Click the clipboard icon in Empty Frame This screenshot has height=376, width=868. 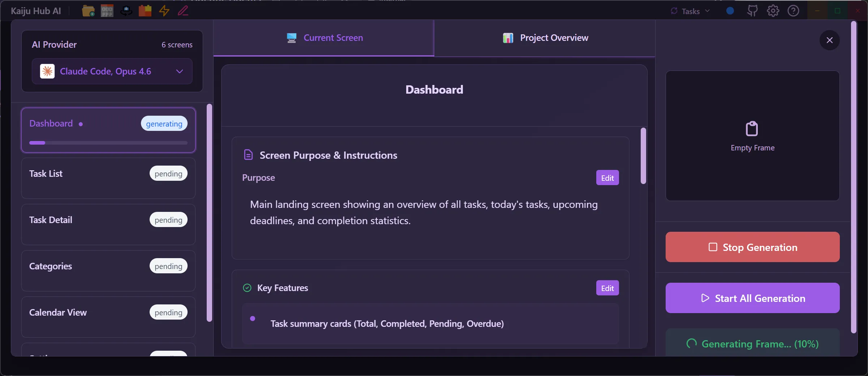pyautogui.click(x=752, y=128)
